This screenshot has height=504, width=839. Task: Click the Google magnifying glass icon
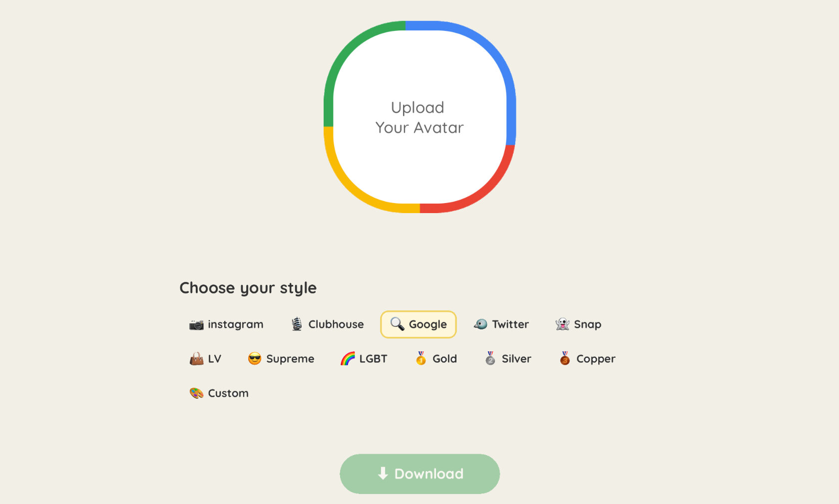point(398,324)
